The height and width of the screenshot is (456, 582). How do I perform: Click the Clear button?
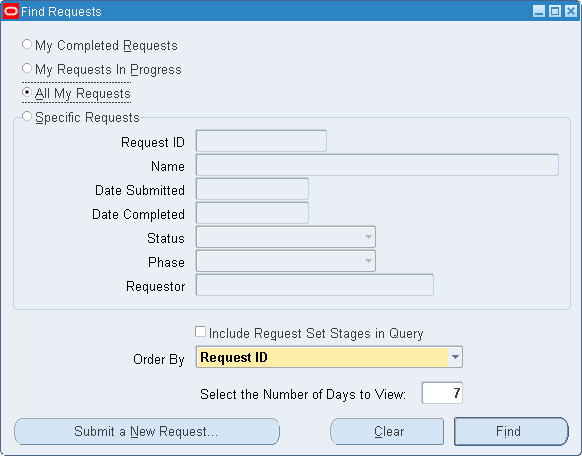pos(387,432)
